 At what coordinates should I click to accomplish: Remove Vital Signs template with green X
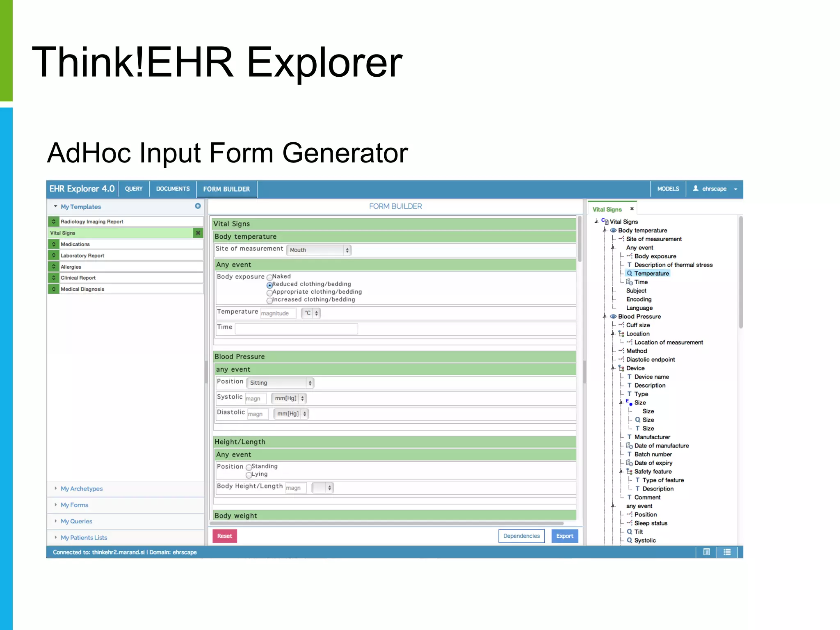pyautogui.click(x=198, y=233)
